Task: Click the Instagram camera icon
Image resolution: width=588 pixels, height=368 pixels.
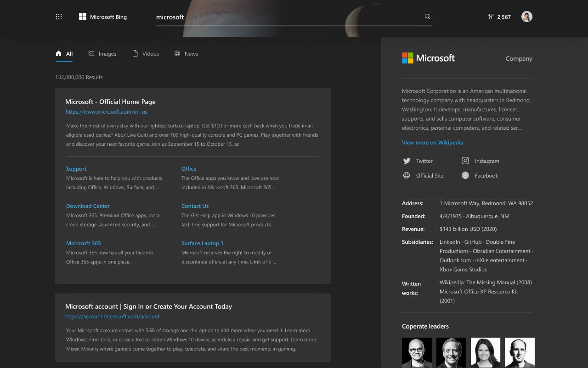Action: tap(465, 161)
